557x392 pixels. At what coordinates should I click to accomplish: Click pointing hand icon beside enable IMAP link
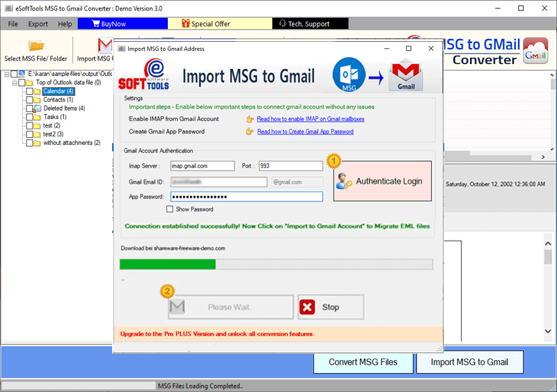coord(250,119)
